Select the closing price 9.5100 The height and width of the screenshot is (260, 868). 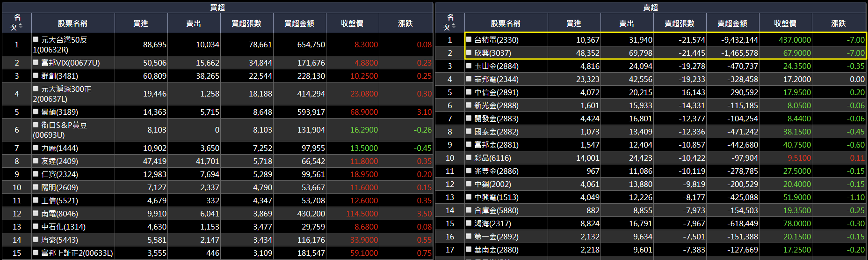click(x=799, y=158)
